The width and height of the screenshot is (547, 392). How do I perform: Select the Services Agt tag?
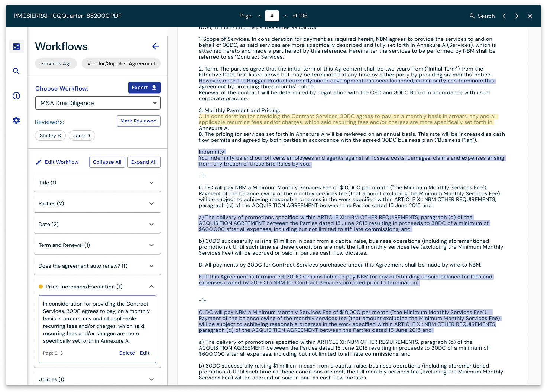coord(56,63)
